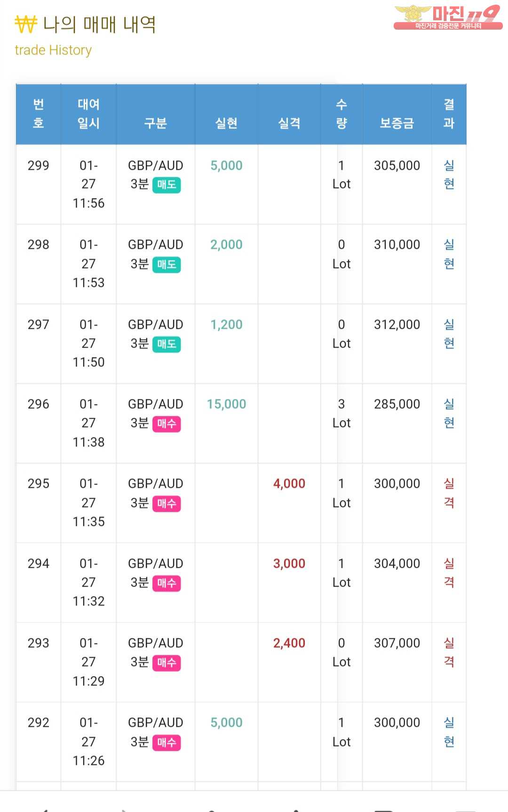Click the 312,000 deposit value
Screen dimensions: 508x812
click(397, 325)
